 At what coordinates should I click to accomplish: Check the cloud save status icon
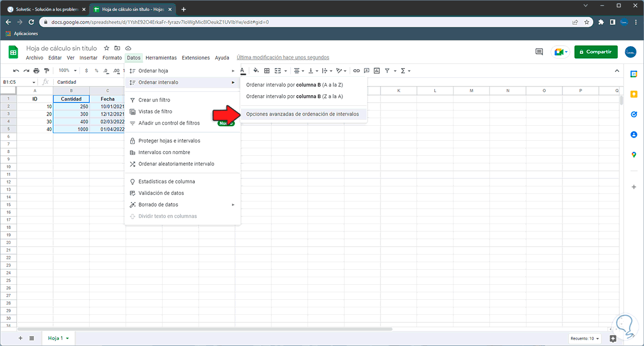128,48
